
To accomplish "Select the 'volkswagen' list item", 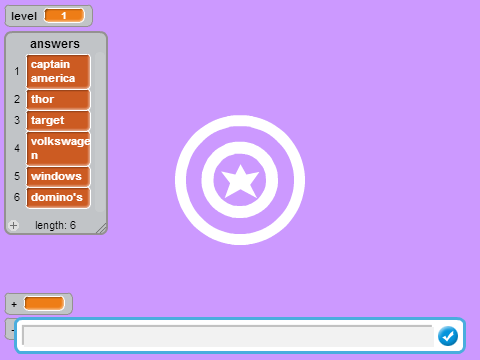I will [x=58, y=148].
